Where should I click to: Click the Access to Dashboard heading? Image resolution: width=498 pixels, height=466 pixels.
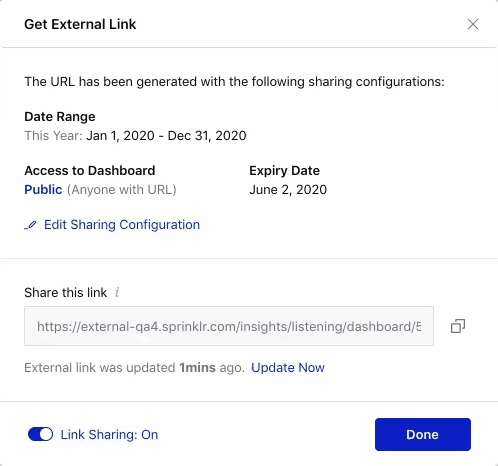pos(90,170)
